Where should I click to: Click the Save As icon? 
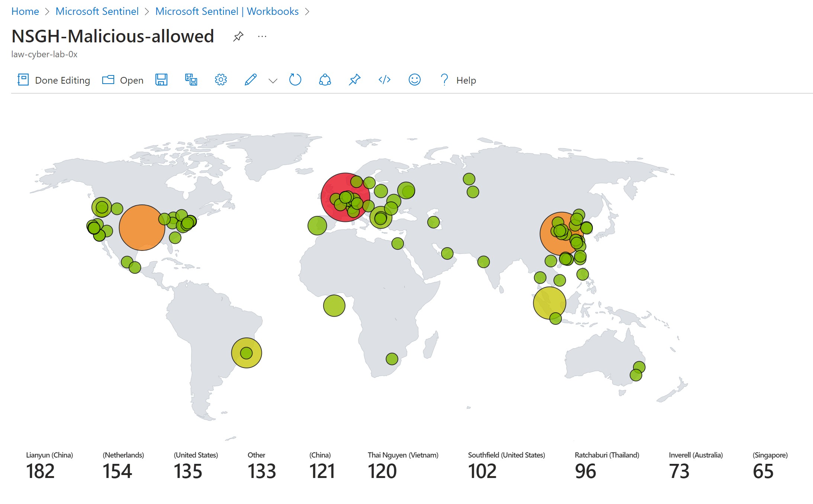point(191,80)
